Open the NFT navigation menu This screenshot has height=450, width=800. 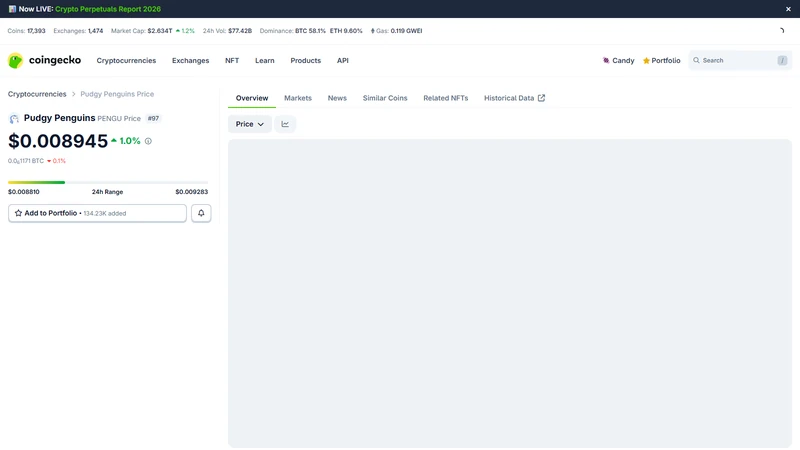(x=232, y=60)
